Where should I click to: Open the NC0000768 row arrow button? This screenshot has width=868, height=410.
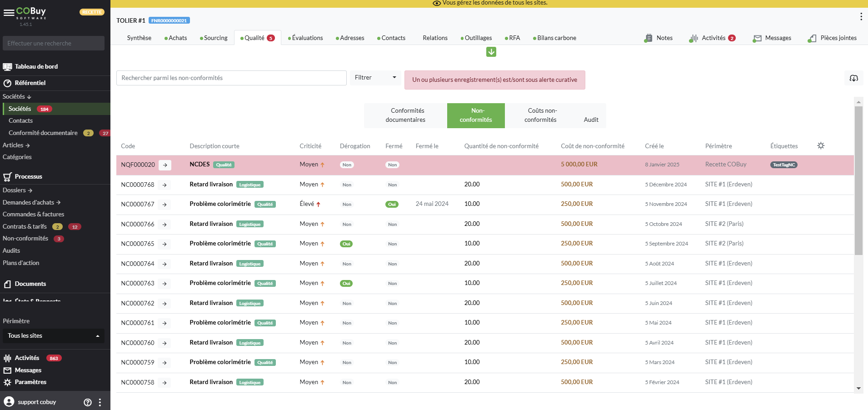[165, 185]
